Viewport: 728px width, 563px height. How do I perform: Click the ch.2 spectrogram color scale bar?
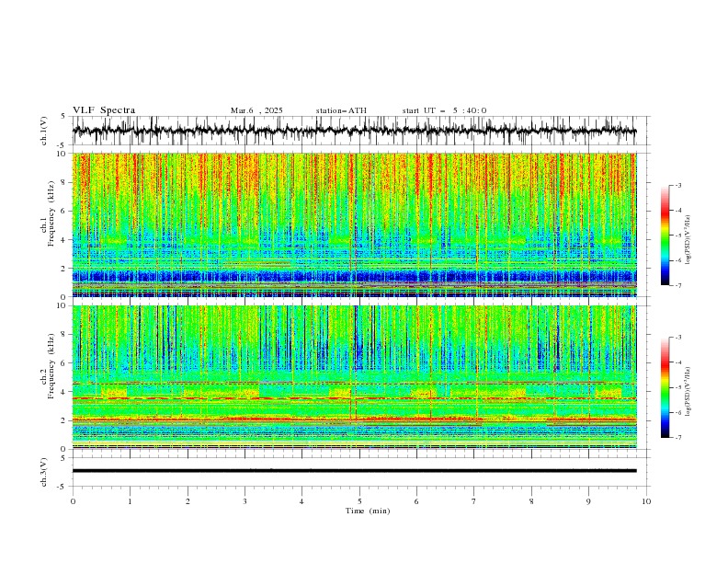(665, 387)
